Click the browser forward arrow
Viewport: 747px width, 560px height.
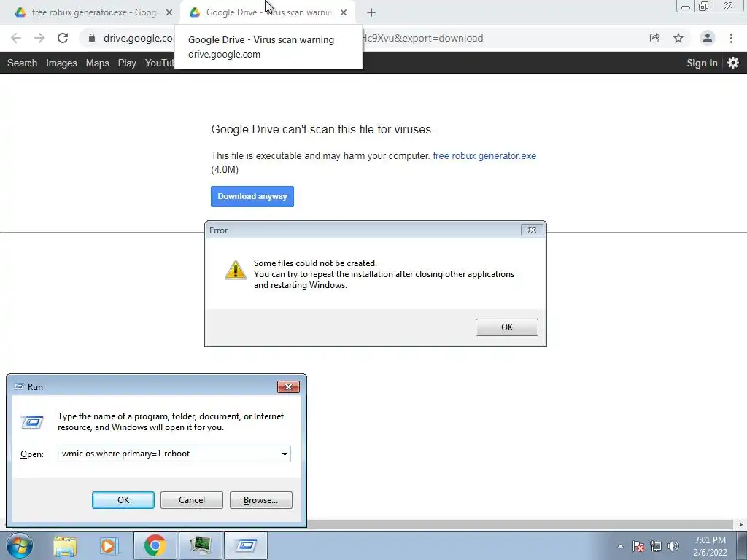click(x=39, y=38)
